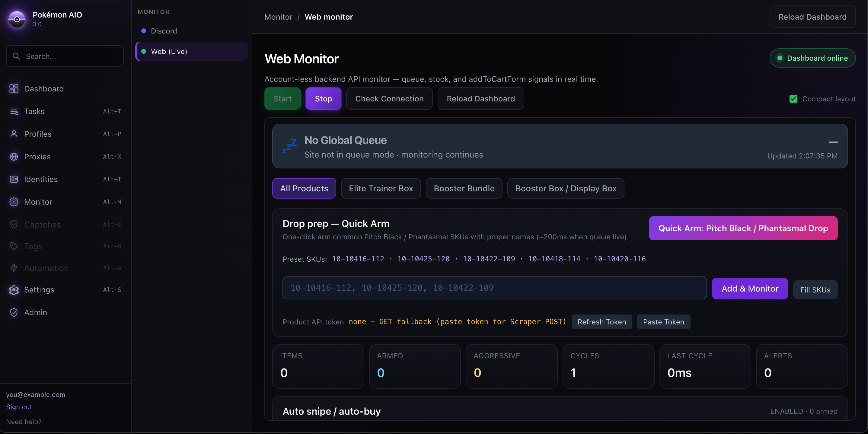Click the Updated 2:07:35 PM timestamp

pyautogui.click(x=802, y=156)
